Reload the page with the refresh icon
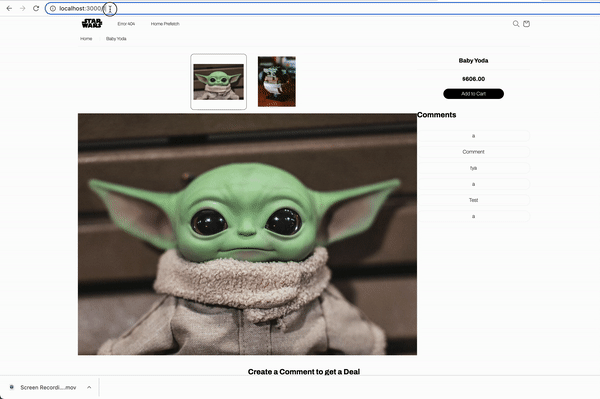Viewport: 600px width, 399px height. 36,8
